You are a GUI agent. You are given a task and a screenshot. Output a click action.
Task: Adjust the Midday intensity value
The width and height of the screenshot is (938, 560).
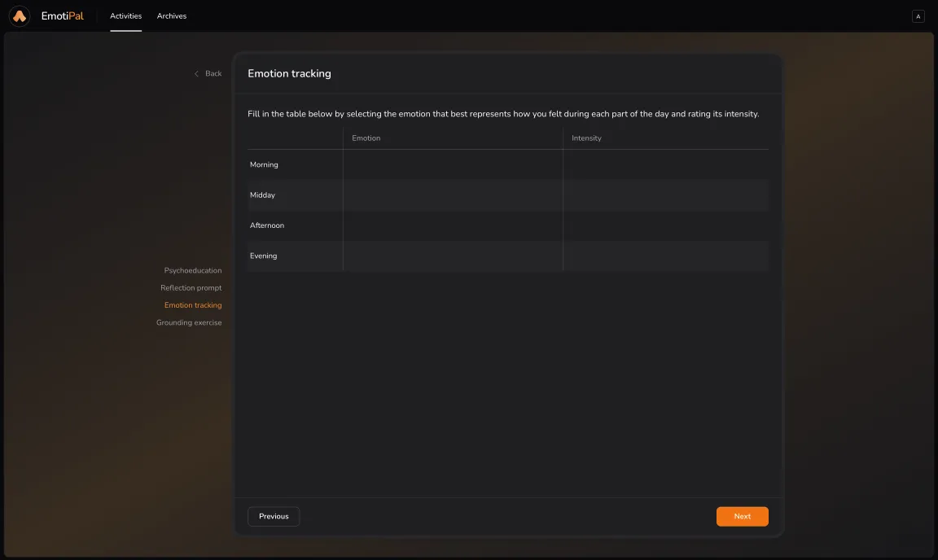click(666, 195)
